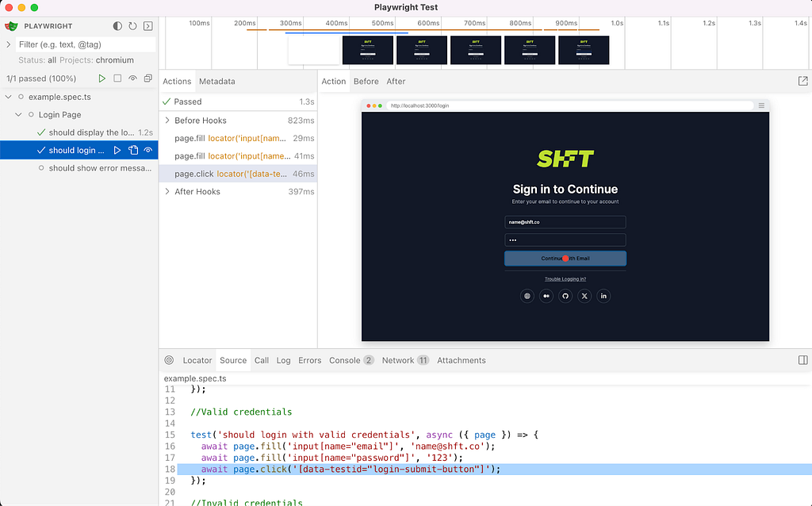Open snapshot in new tab icon
The height and width of the screenshot is (506, 812).
pyautogui.click(x=802, y=81)
